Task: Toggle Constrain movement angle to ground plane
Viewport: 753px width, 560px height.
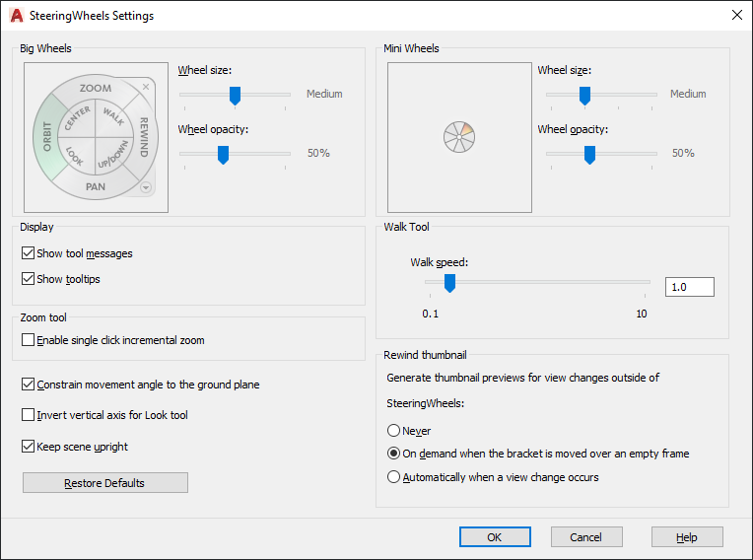Action: click(28, 385)
